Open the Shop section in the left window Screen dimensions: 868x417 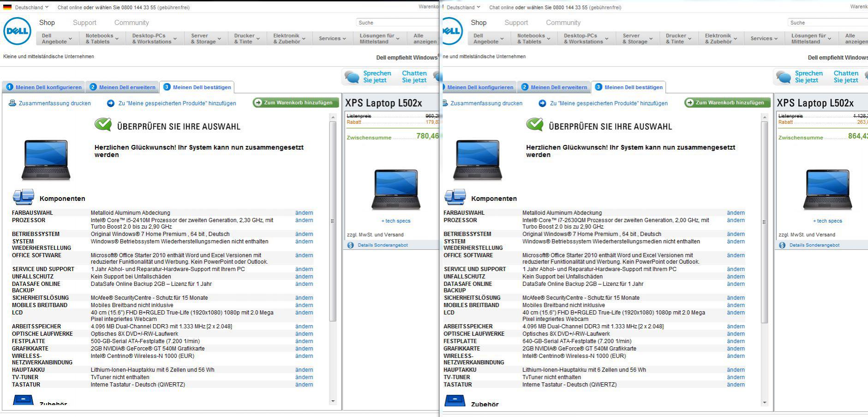tap(47, 23)
